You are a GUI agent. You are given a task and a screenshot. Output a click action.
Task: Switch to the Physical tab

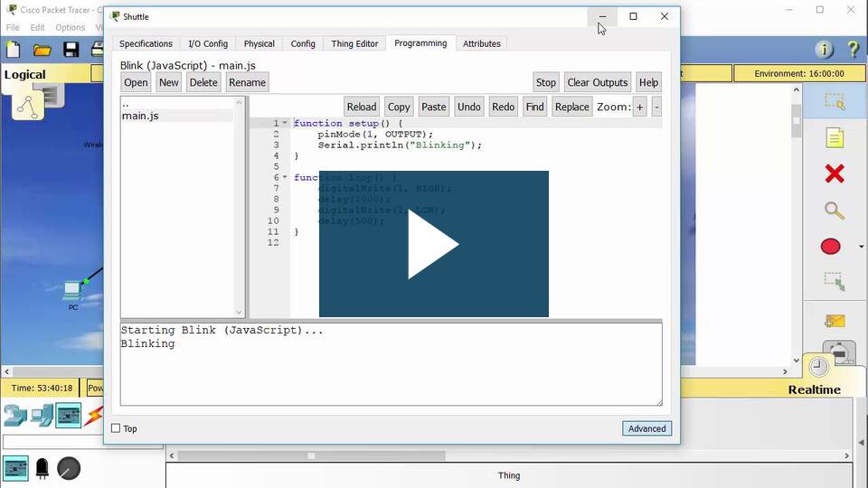coord(259,43)
